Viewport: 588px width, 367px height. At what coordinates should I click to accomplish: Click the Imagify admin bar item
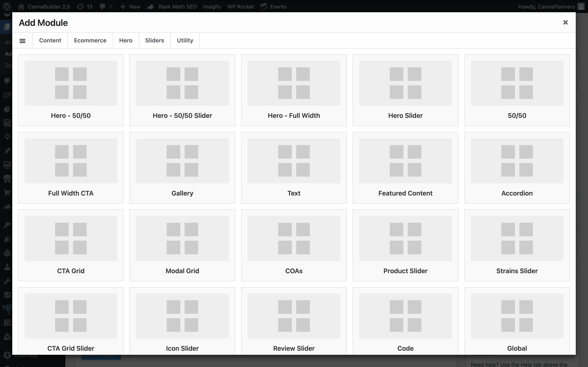[212, 7]
